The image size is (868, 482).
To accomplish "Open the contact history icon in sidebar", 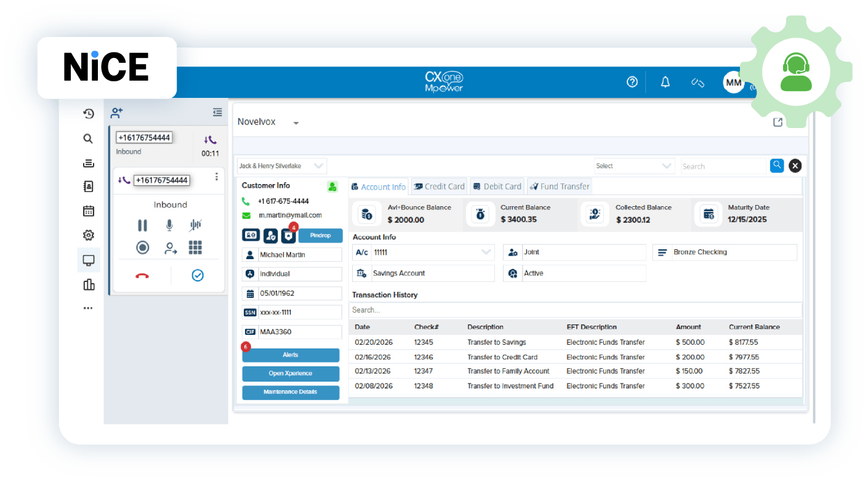I will tap(89, 113).
